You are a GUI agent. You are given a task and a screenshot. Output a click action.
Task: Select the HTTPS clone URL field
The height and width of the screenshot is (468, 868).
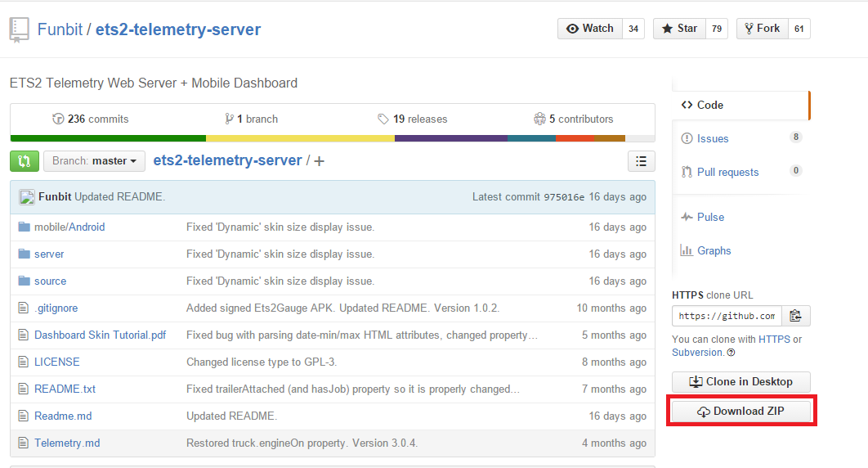click(727, 316)
